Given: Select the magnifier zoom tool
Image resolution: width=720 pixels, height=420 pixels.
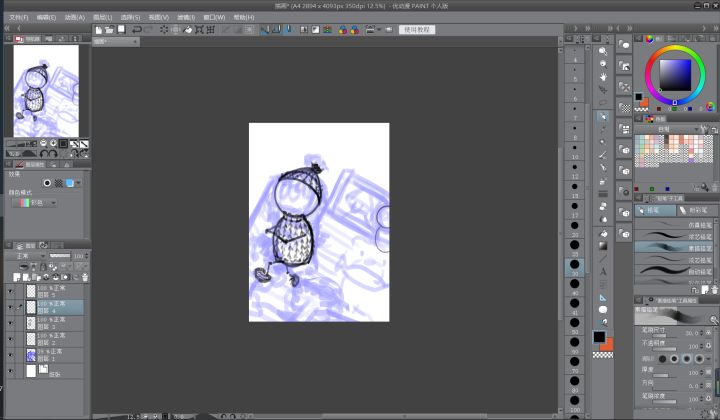Looking at the screenshot, I should (x=603, y=51).
